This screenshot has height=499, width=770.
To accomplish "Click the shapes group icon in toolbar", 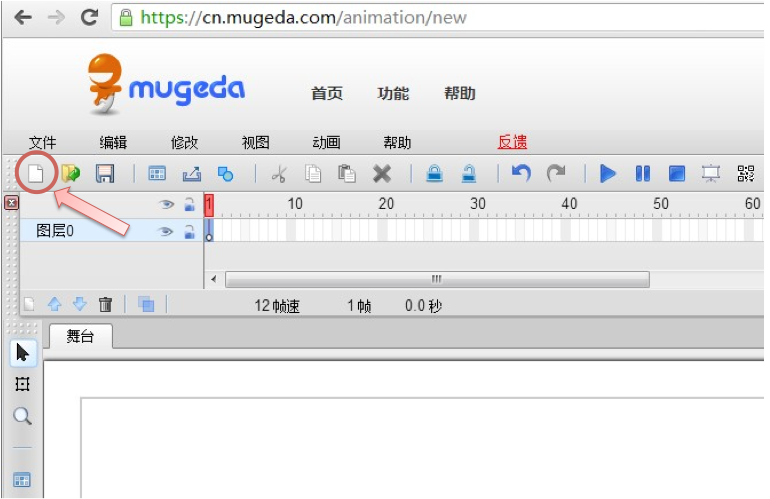I will [x=225, y=174].
